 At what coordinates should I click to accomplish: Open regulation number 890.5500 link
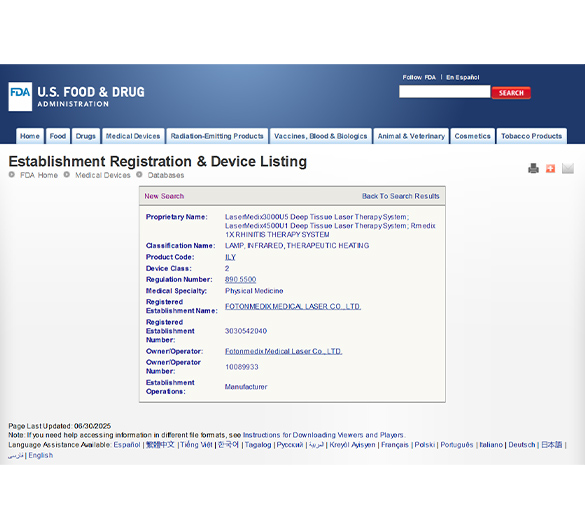pyautogui.click(x=240, y=279)
